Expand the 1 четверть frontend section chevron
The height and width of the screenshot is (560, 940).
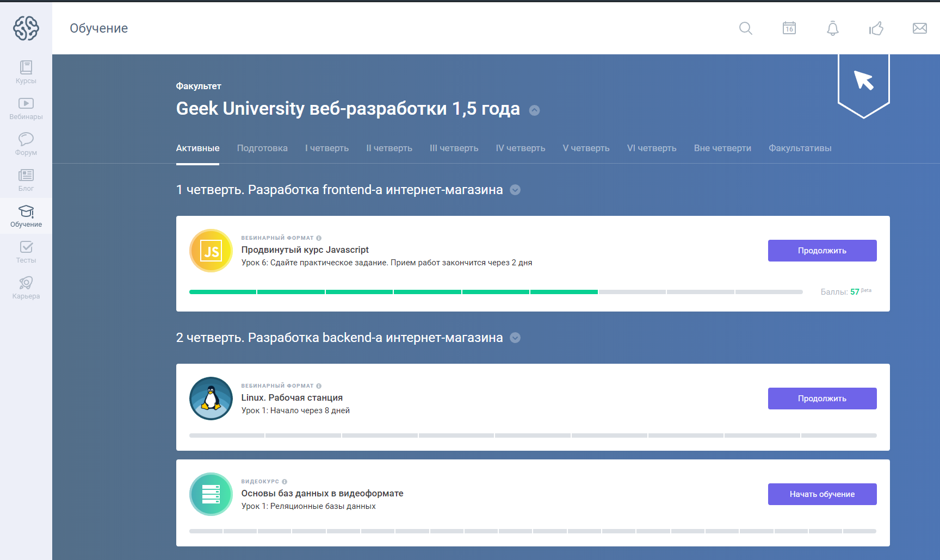[515, 190]
